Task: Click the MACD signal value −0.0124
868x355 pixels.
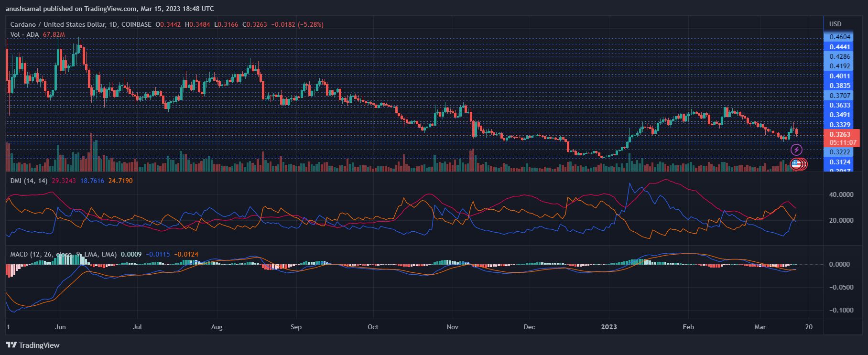Action: (186, 254)
